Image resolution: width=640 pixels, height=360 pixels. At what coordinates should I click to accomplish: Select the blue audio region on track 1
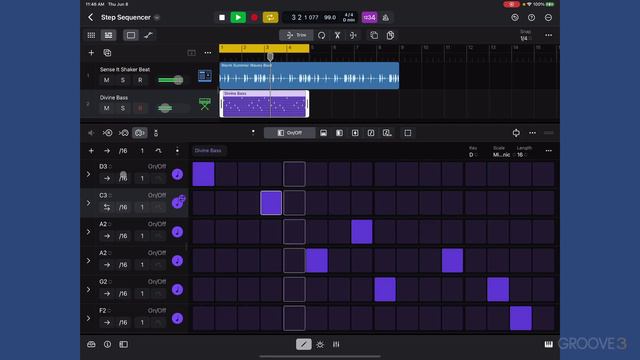tap(309, 76)
